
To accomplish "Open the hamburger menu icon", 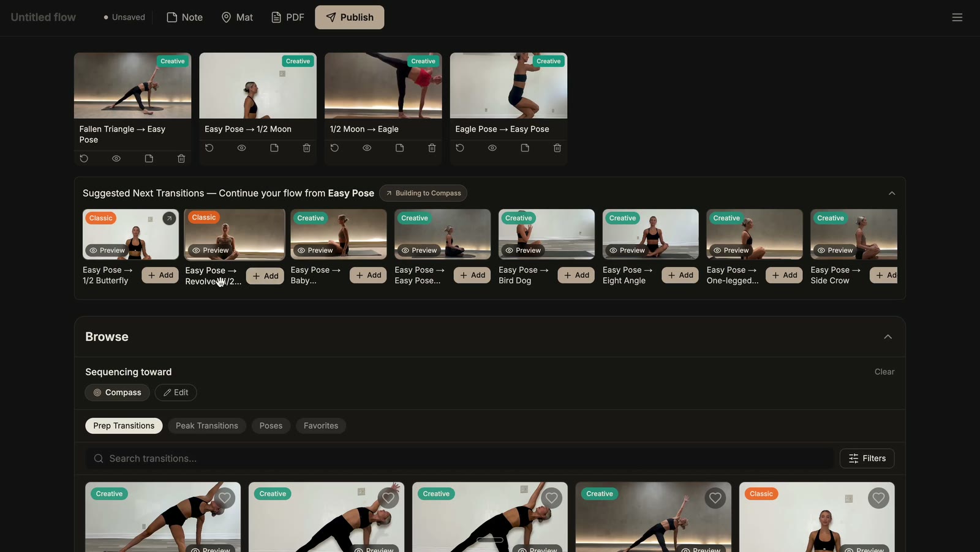I will [x=957, y=17].
